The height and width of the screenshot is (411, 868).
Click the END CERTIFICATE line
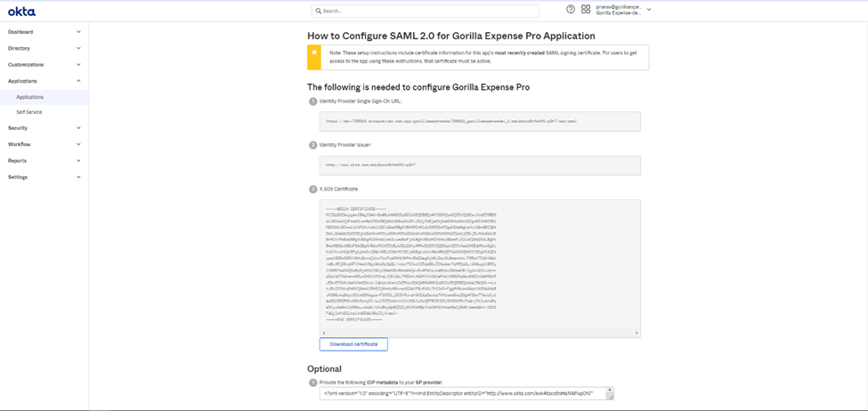pyautogui.click(x=353, y=319)
